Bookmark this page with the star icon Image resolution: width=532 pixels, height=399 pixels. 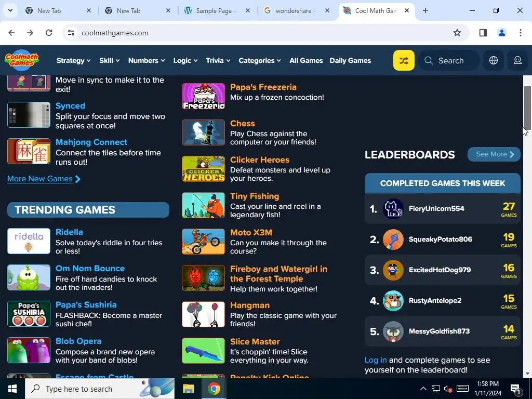(457, 33)
